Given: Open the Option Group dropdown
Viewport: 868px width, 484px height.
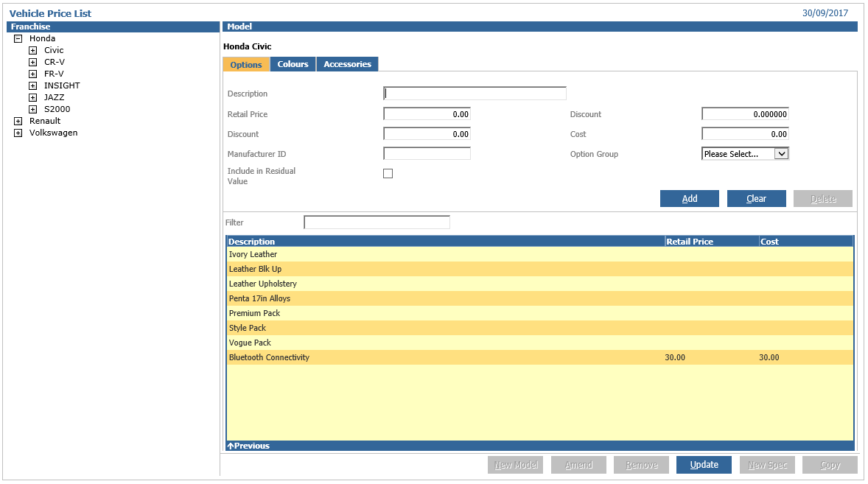Looking at the screenshot, I should pyautogui.click(x=745, y=154).
